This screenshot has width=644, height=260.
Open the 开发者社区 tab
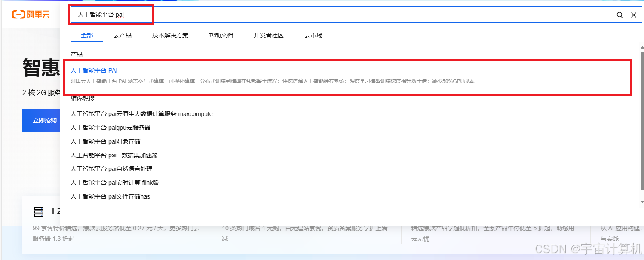coord(269,35)
